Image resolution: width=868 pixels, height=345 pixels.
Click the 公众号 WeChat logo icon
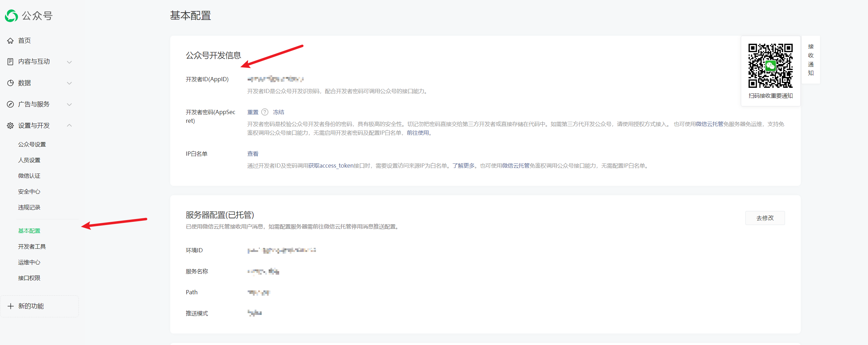11,15
